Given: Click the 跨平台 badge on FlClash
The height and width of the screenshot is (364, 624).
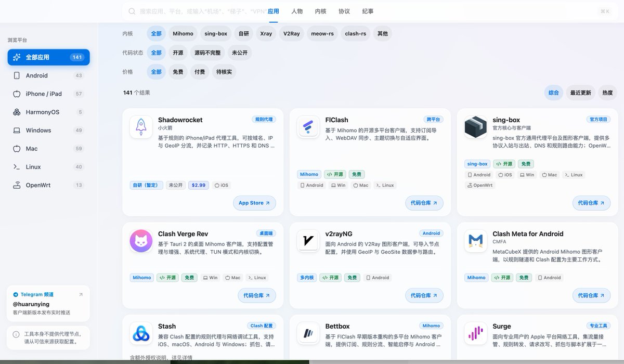Looking at the screenshot, I should 433,119.
